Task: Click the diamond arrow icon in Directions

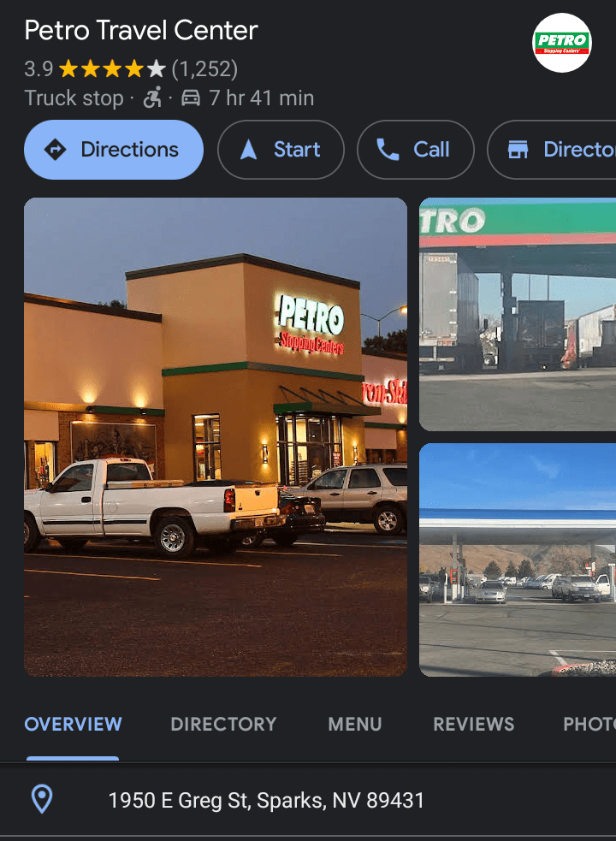Action: (x=55, y=150)
